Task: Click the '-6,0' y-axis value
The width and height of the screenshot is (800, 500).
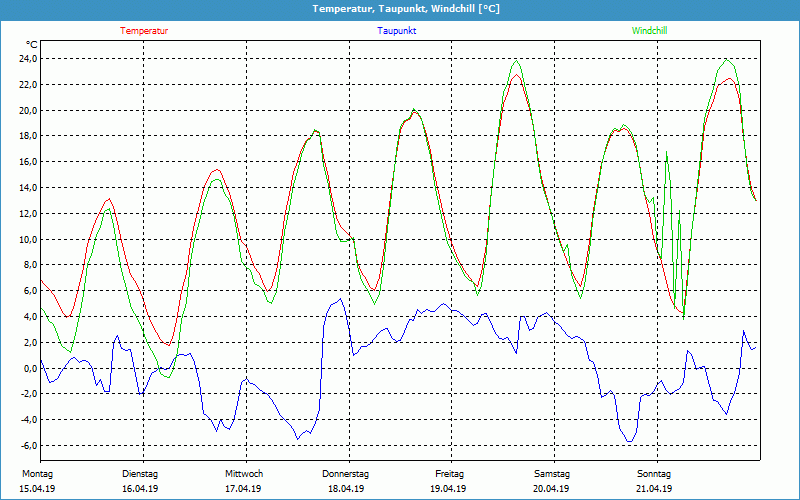Action: [x=29, y=445]
